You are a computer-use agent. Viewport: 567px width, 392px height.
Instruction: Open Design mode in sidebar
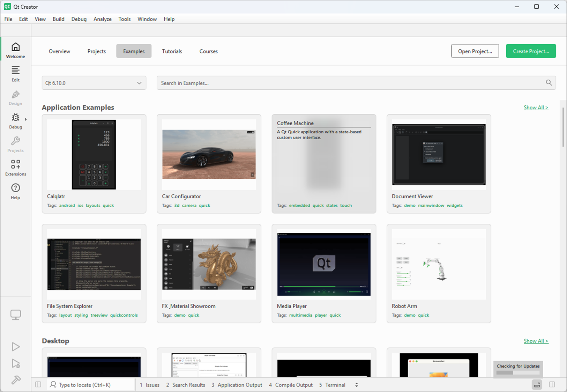16,98
